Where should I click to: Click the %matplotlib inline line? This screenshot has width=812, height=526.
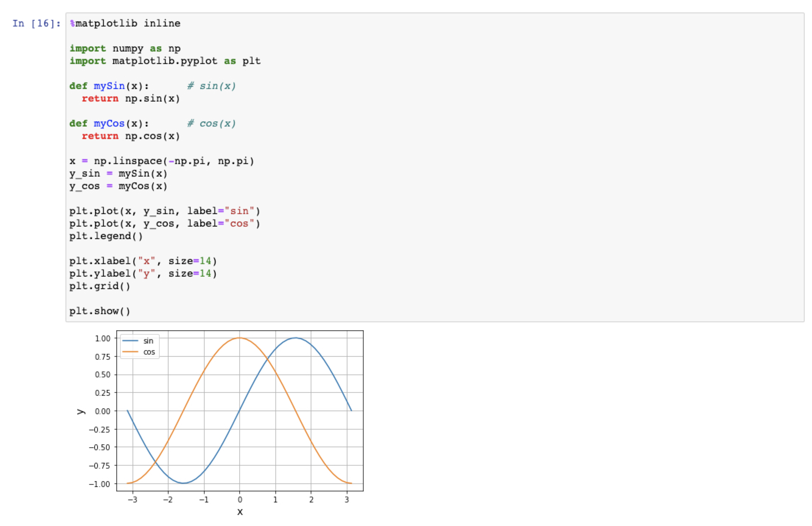tap(125, 24)
